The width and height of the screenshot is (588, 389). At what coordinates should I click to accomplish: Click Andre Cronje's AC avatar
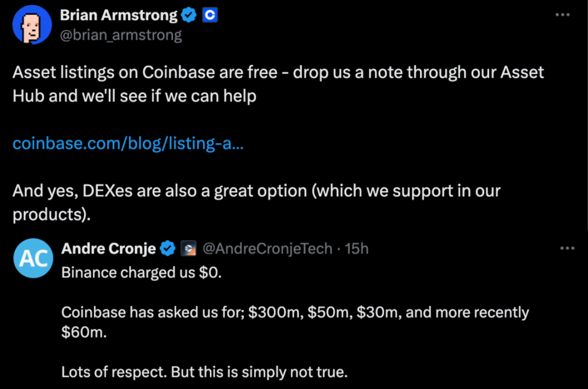pyautogui.click(x=33, y=258)
